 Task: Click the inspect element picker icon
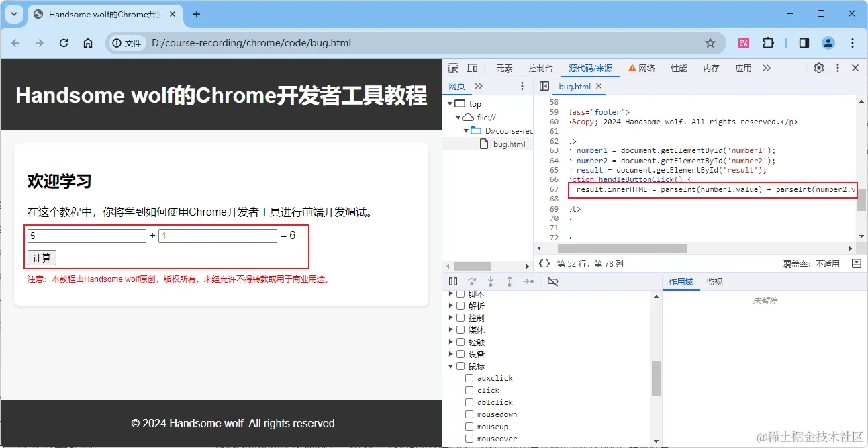coord(453,68)
